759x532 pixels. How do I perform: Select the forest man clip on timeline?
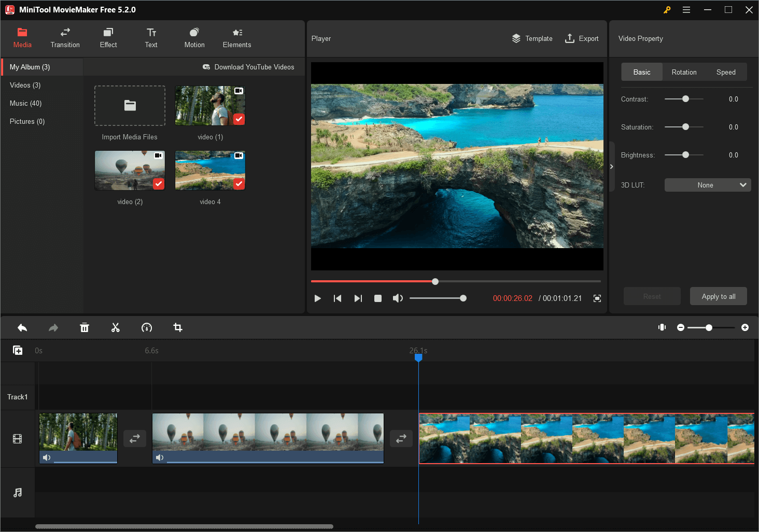78,438
